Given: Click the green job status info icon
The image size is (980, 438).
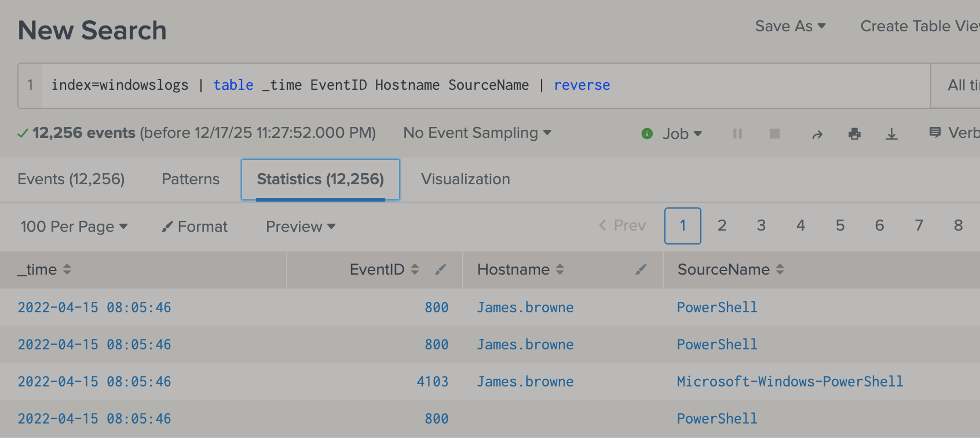Looking at the screenshot, I should [x=647, y=134].
